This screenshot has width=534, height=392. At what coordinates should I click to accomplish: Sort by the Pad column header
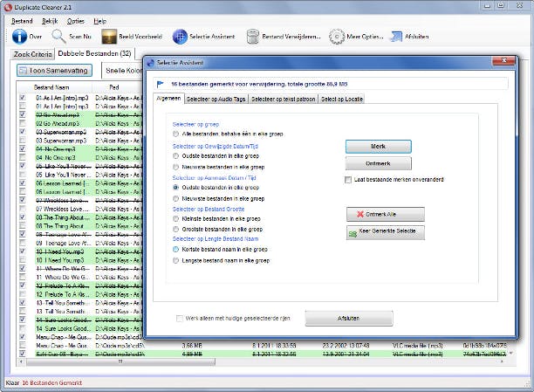[114, 87]
